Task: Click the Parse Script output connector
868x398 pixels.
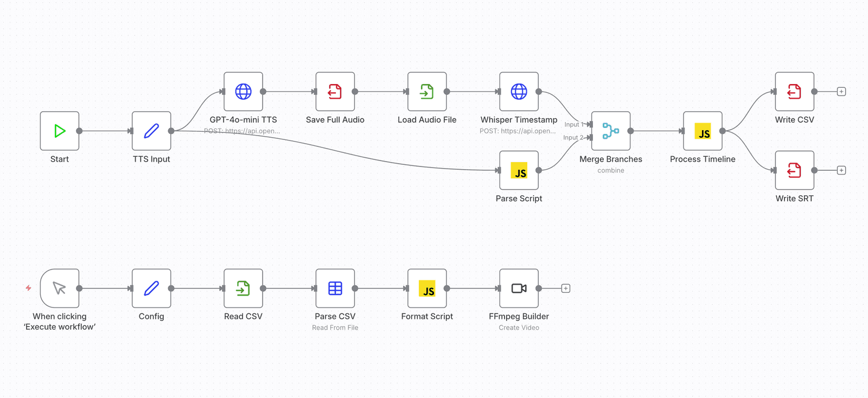Action: pyautogui.click(x=539, y=170)
